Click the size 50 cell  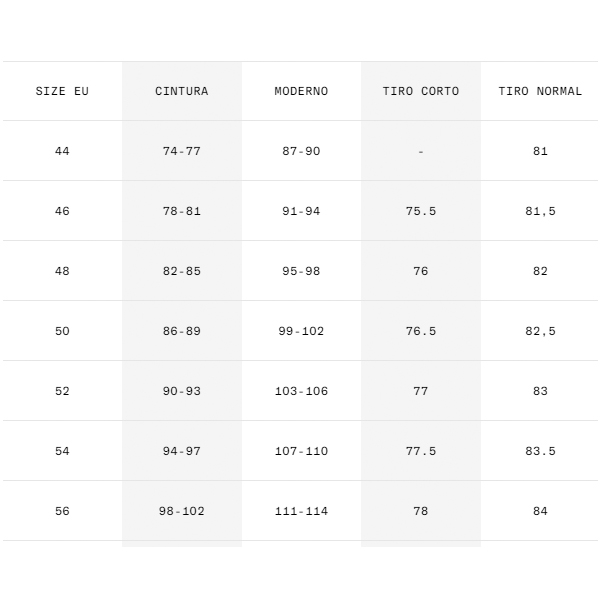[62, 331]
